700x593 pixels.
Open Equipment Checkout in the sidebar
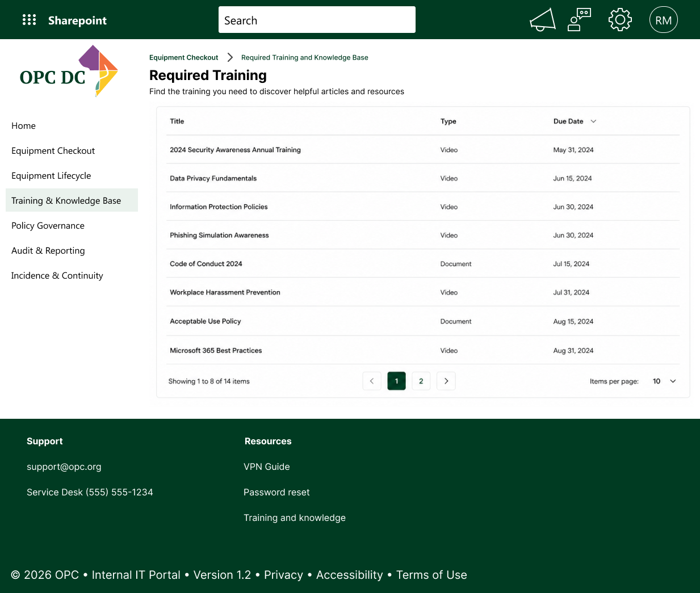pos(53,151)
